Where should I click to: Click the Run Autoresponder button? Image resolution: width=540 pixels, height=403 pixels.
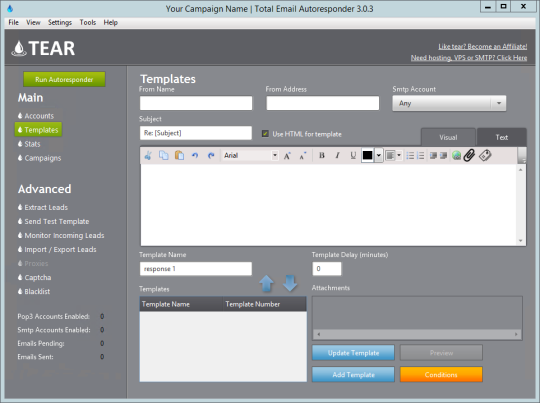pyautogui.click(x=64, y=79)
